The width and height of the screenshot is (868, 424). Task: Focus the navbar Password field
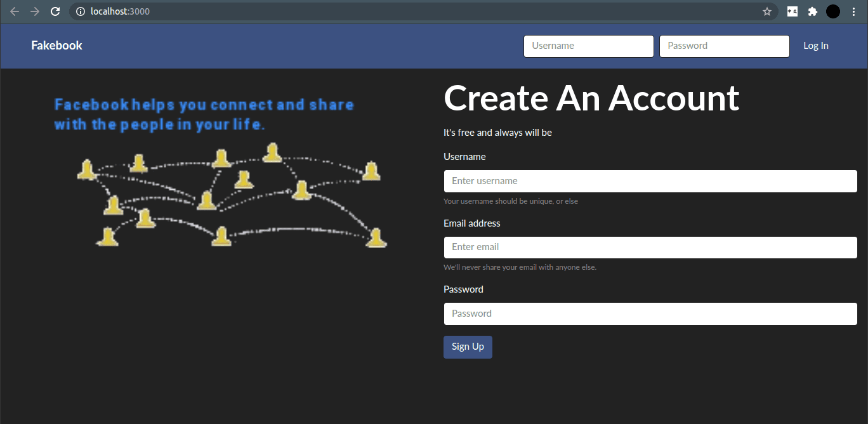(x=725, y=46)
